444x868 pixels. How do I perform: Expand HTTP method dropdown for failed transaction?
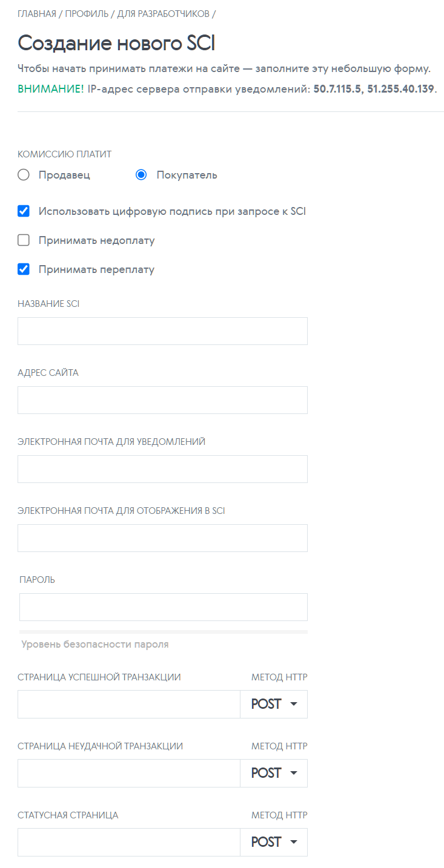pos(274,773)
